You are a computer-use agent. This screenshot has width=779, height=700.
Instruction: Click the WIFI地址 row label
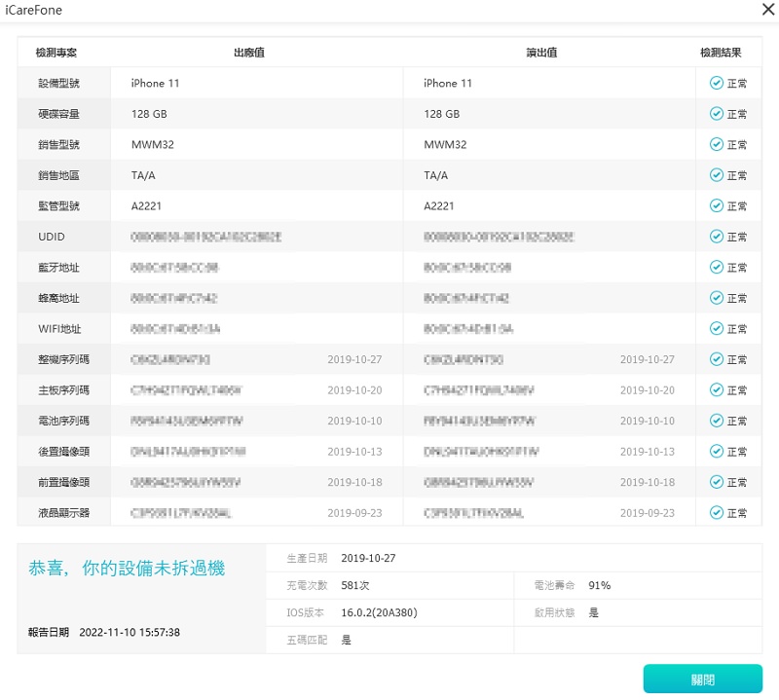pyautogui.click(x=59, y=329)
